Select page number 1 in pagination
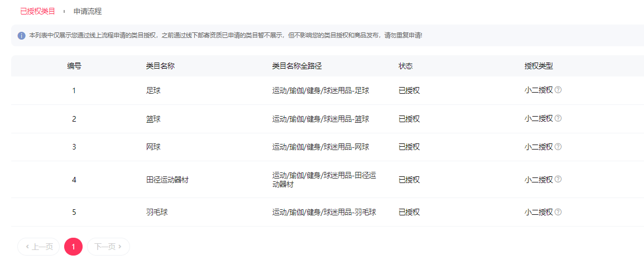The width and height of the screenshot is (644, 279). click(x=73, y=247)
